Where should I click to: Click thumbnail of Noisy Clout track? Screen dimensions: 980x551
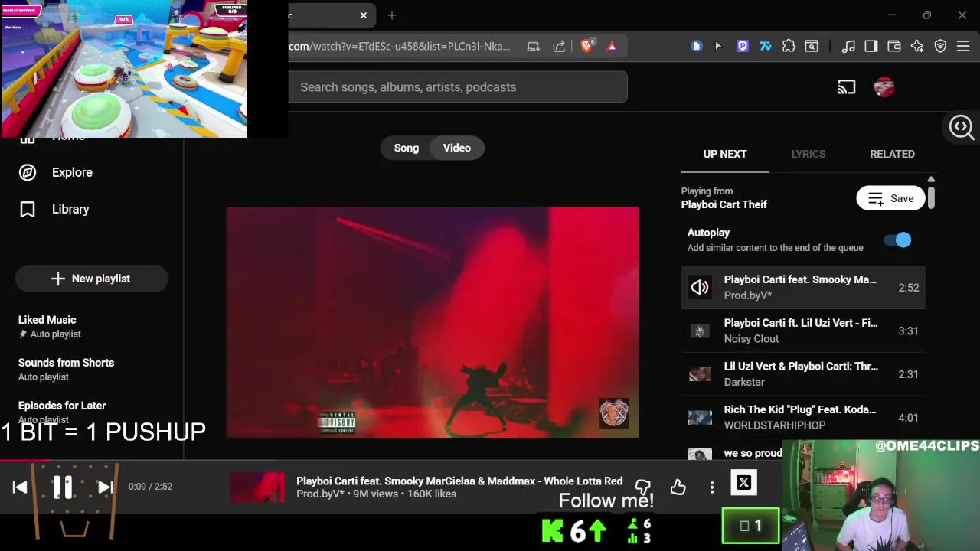pos(700,331)
